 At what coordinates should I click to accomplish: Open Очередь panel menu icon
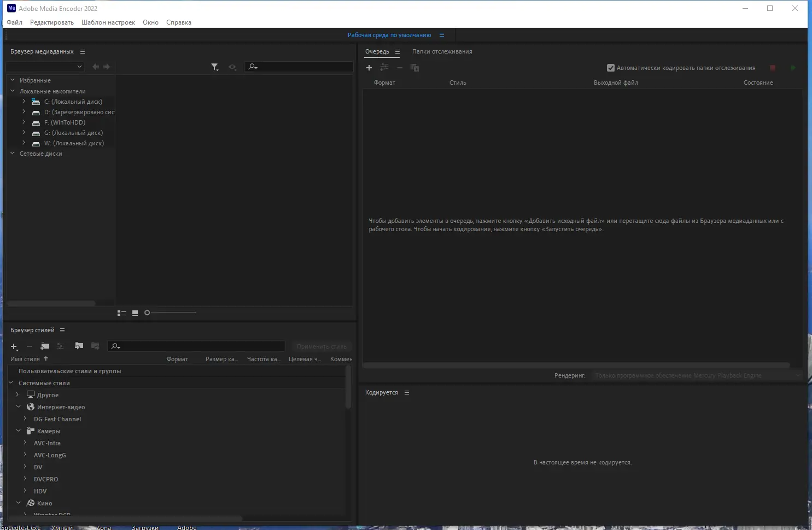(x=398, y=51)
